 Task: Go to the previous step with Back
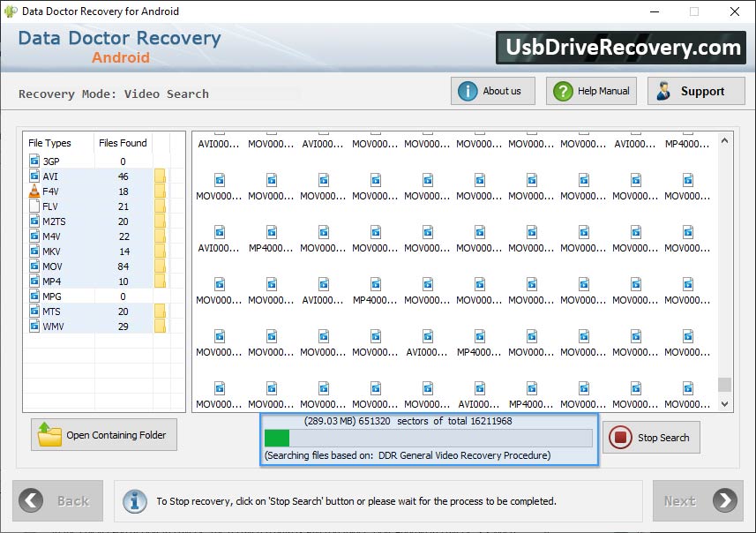click(58, 500)
